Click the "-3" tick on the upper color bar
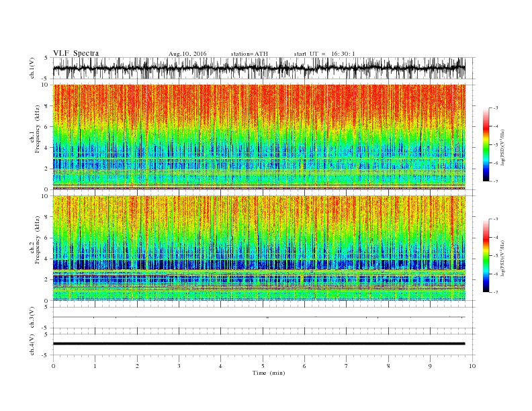This screenshot has width=532, height=411. 495,108
